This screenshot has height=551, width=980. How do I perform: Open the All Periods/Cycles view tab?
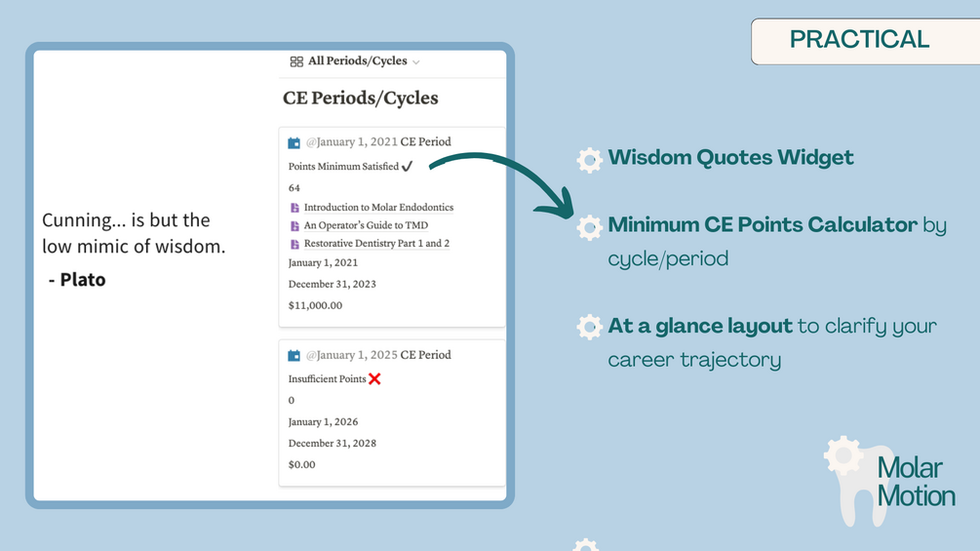pyautogui.click(x=357, y=61)
